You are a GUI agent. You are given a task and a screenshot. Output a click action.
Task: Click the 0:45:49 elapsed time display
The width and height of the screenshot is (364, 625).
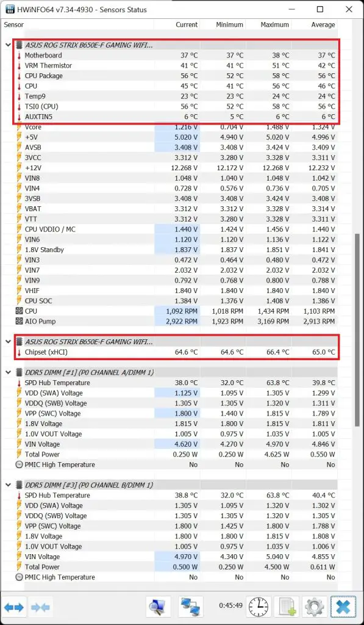point(230,605)
